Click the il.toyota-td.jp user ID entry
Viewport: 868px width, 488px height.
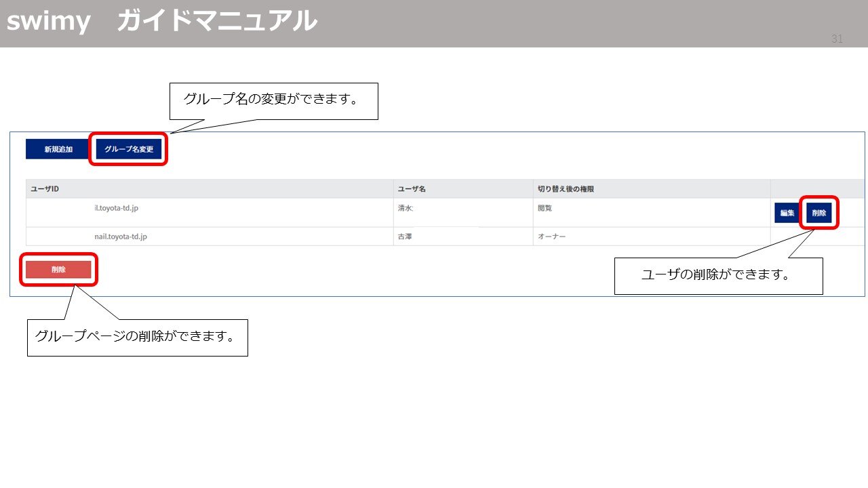[x=117, y=208]
